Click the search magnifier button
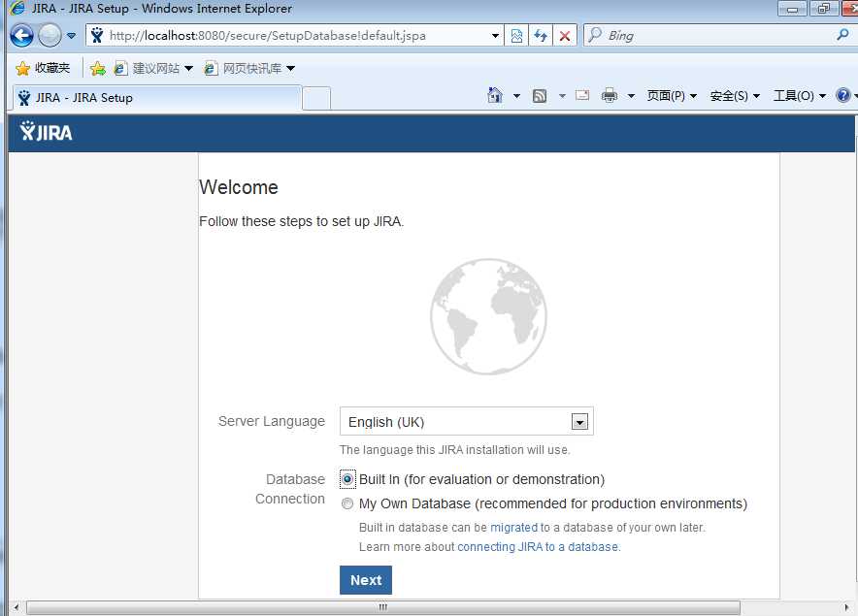 (x=842, y=35)
